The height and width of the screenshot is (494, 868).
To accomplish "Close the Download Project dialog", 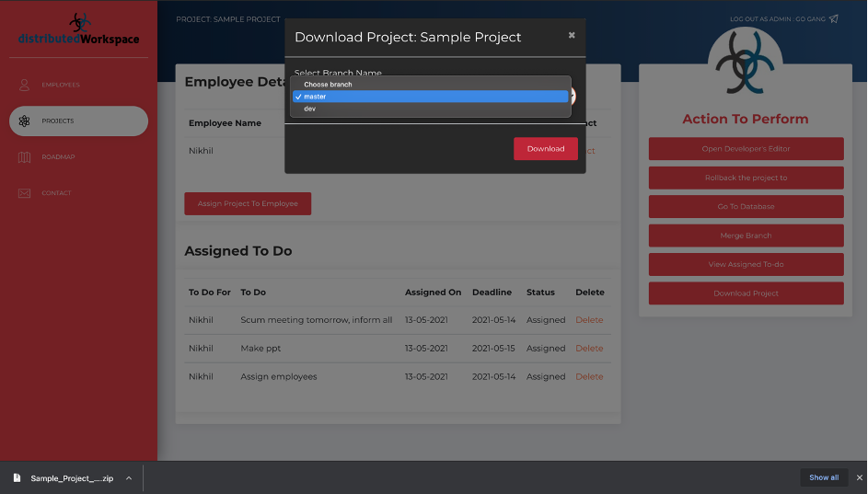I will (572, 35).
